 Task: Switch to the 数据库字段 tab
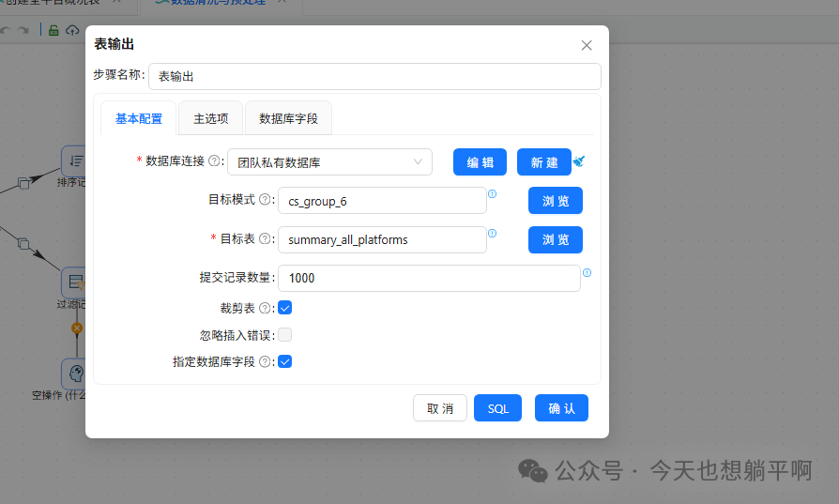point(288,118)
